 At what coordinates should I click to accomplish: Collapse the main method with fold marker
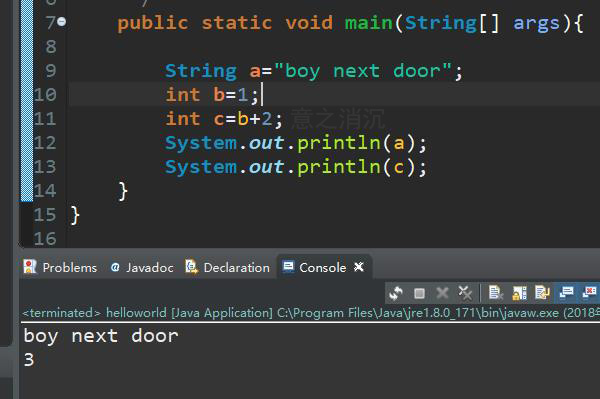click(x=62, y=21)
